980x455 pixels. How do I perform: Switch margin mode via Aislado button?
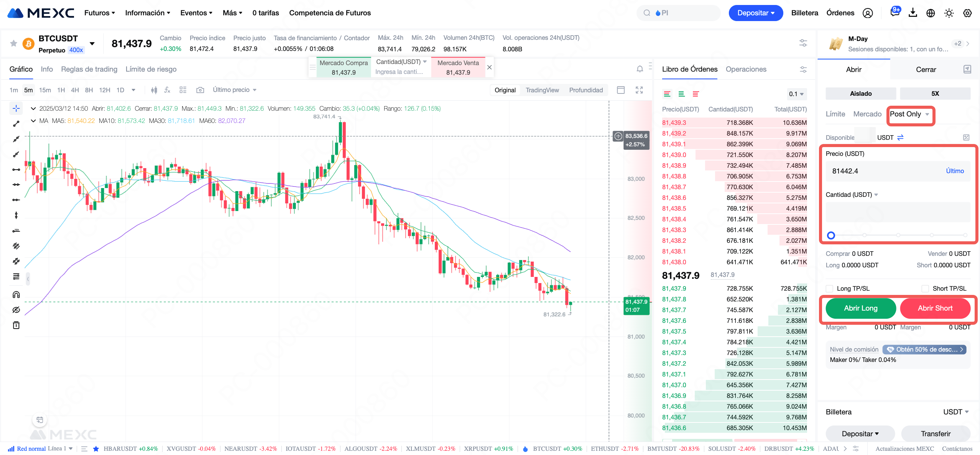[x=861, y=93]
